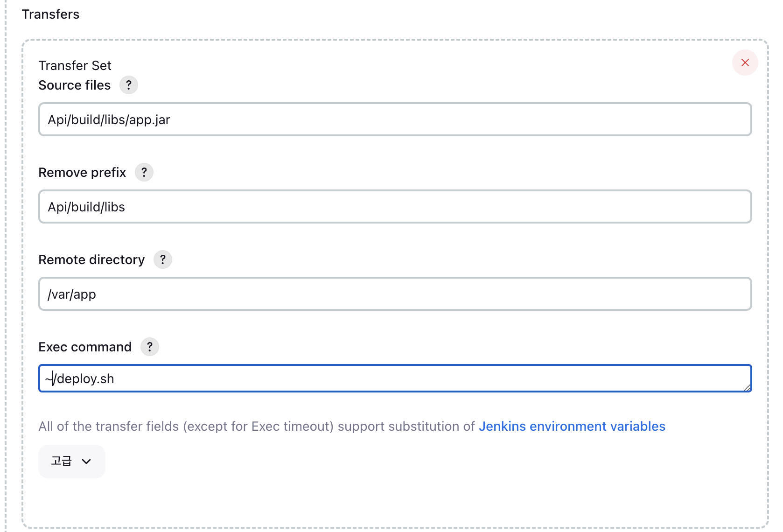
Task: Focus the Source files input with app.jar path
Action: 395,119
